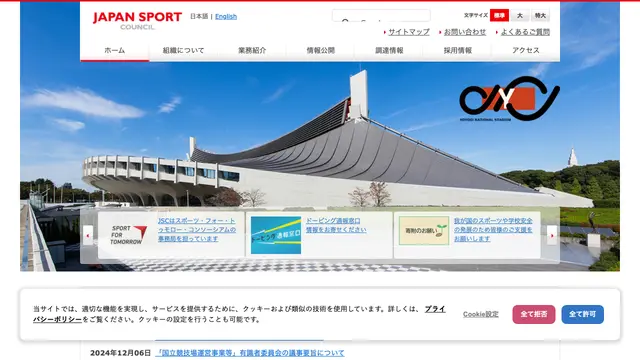640x360 pixels.
Task: Go to 採用情報 page
Action: 458,51
